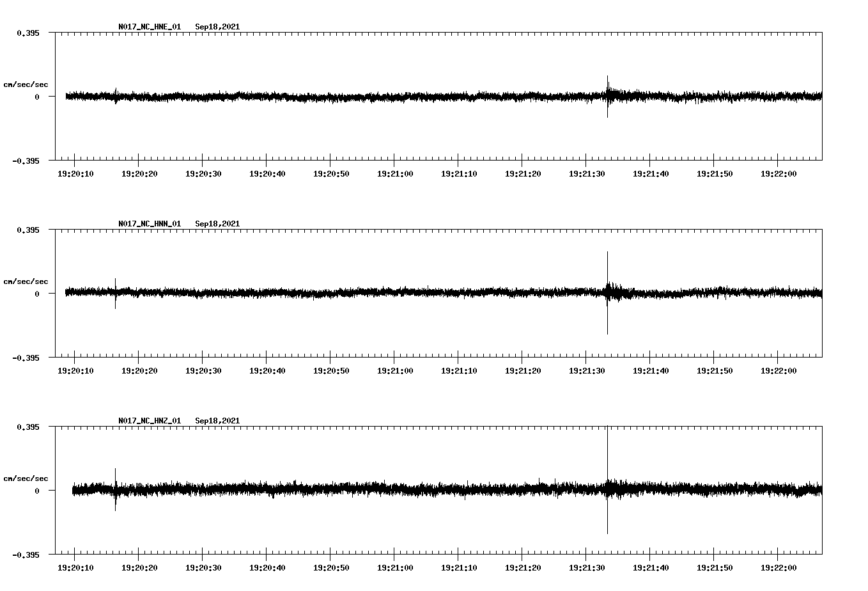868x591 pixels.
Task: Click time label 19:20:20 under HNZ plot
Action: 139,568
